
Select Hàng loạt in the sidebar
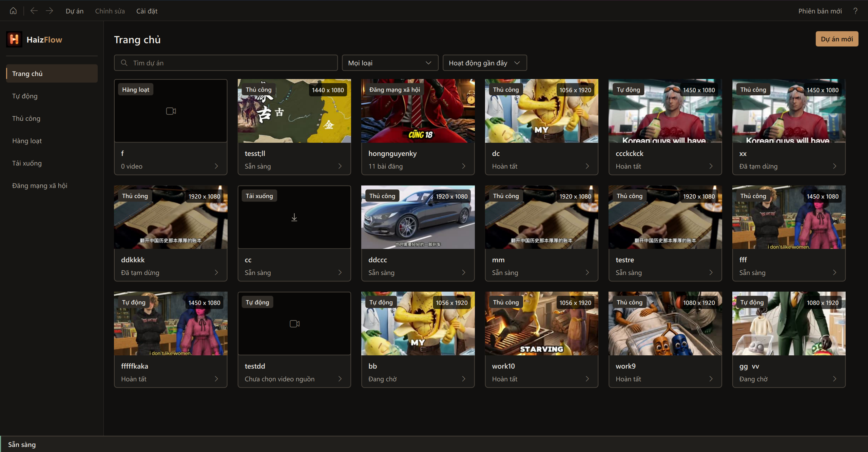click(52, 141)
